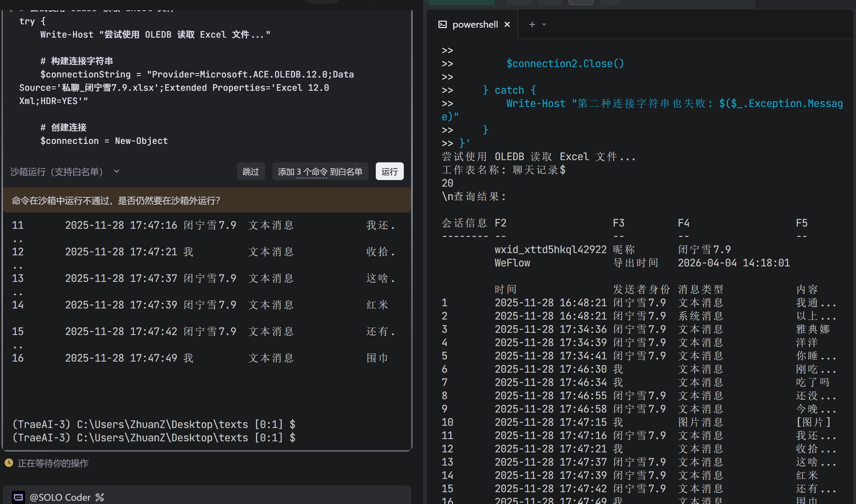Add a new terminal with plus icon

(532, 24)
